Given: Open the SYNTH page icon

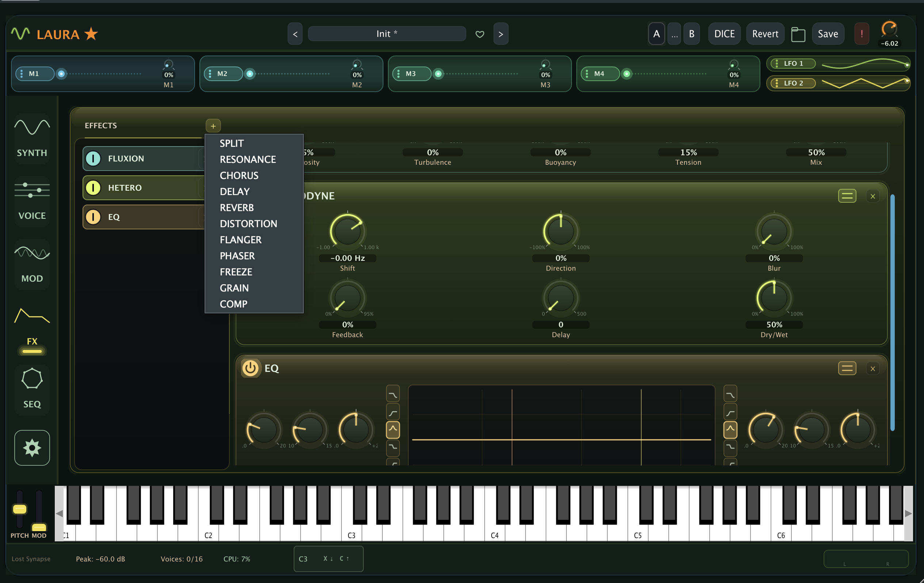Looking at the screenshot, I should 32,138.
